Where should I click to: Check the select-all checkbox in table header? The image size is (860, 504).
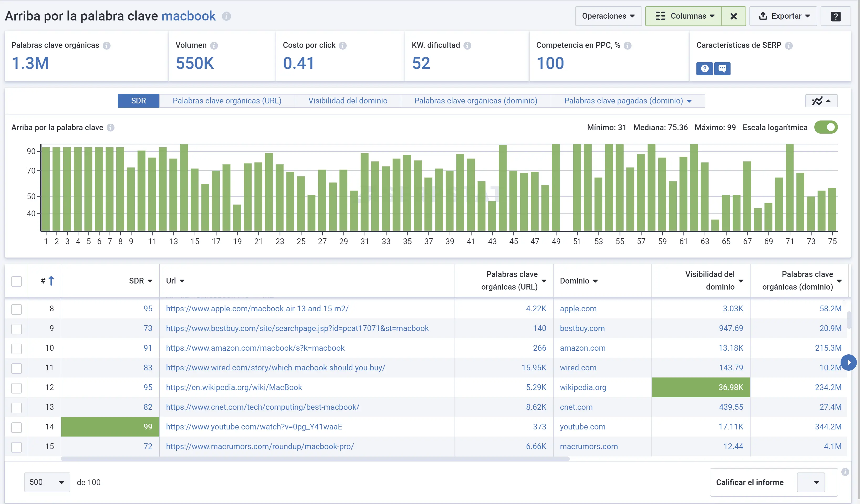(x=16, y=281)
